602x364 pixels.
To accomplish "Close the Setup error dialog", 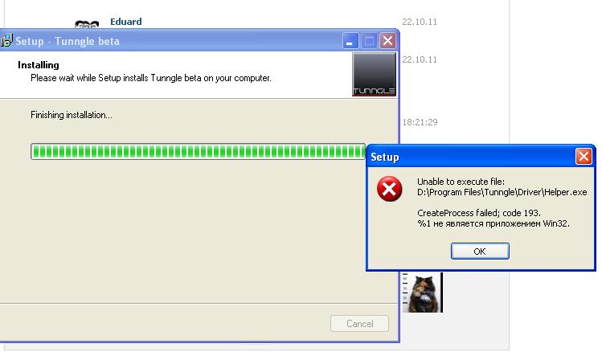I will pyautogui.click(x=584, y=156).
